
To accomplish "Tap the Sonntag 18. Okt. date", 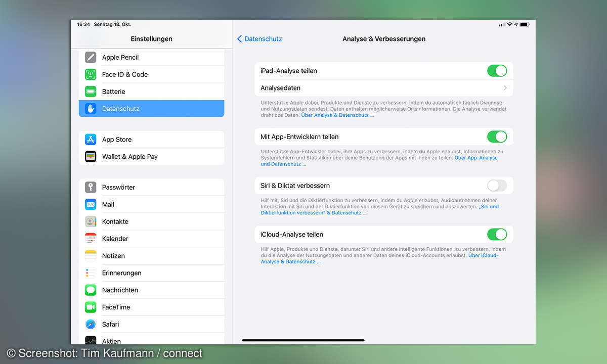I will click(112, 24).
